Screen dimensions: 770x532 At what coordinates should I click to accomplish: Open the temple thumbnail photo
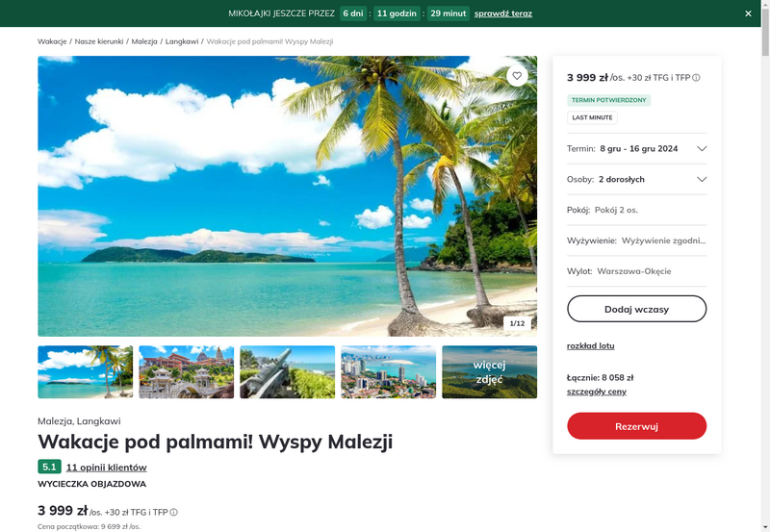click(x=186, y=372)
